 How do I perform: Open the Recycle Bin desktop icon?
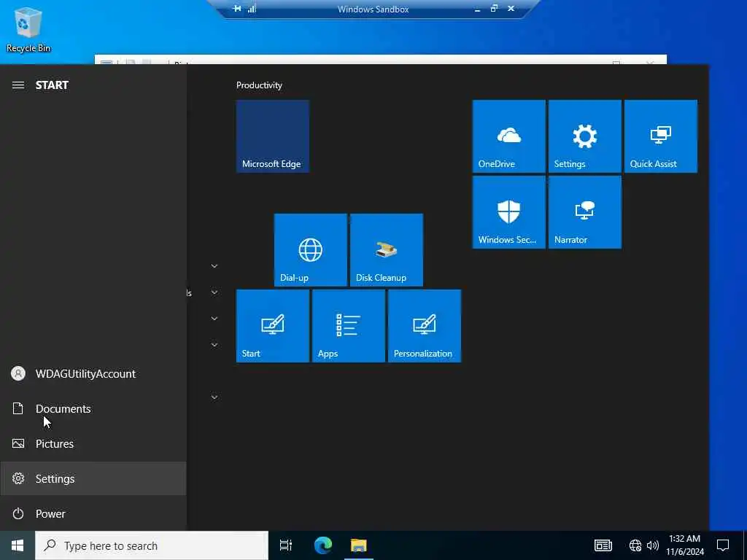(28, 29)
